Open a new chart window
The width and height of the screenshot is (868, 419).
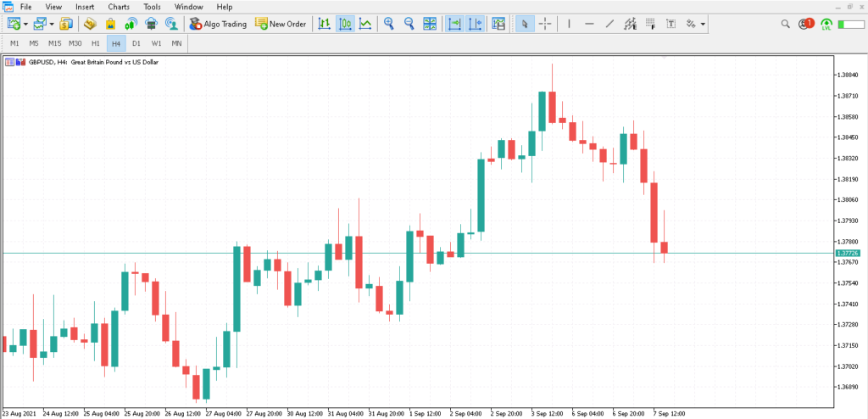pos(14,24)
